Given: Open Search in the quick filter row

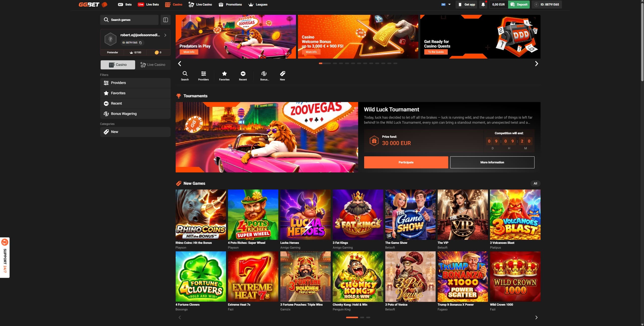Looking at the screenshot, I should 185,76.
